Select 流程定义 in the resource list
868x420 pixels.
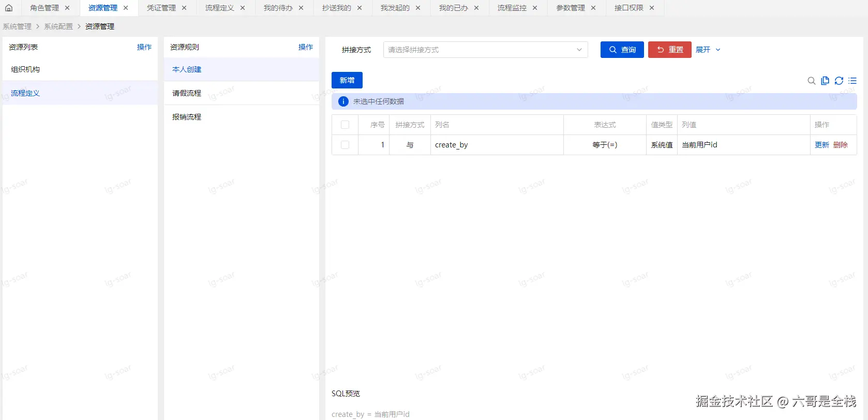(x=80, y=93)
